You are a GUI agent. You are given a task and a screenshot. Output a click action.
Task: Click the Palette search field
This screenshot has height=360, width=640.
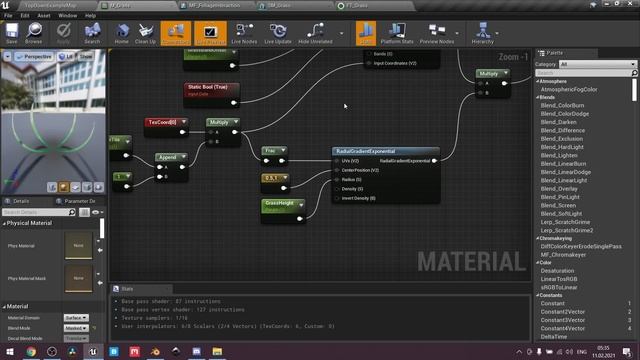pos(586,73)
